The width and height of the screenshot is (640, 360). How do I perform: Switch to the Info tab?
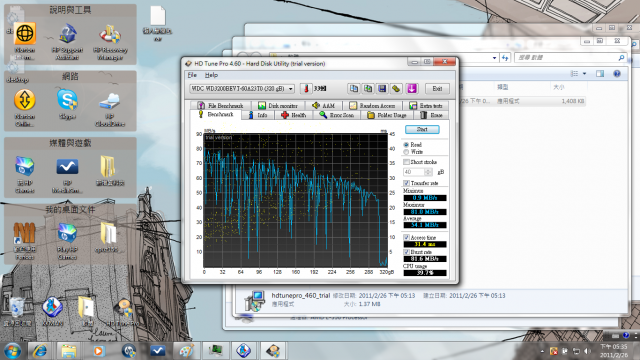point(258,115)
